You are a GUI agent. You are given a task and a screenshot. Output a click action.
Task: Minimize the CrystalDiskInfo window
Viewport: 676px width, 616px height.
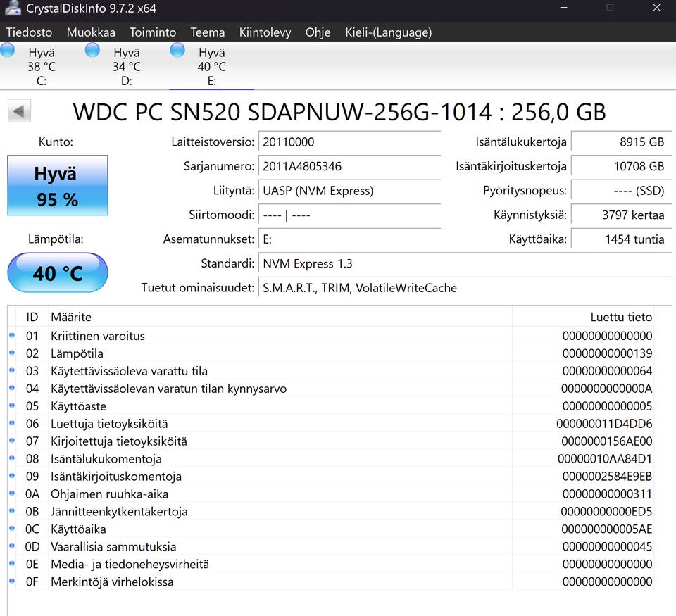coord(563,8)
